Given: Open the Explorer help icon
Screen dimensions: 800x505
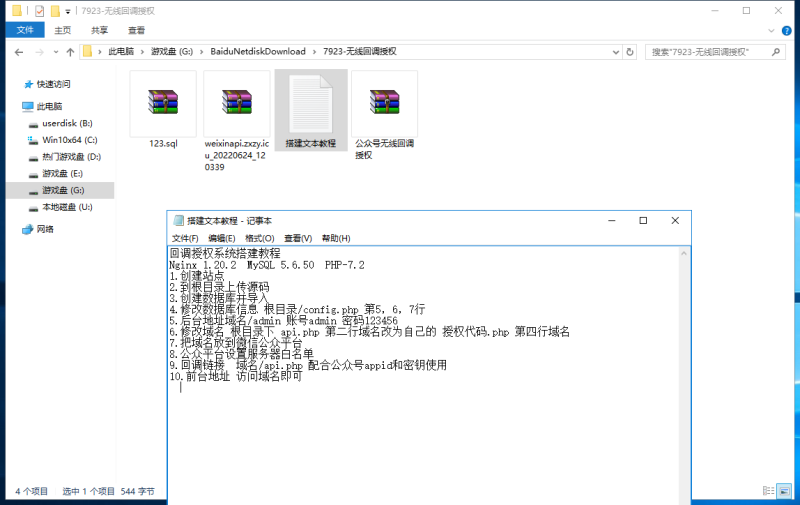Looking at the screenshot, I should pyautogui.click(x=786, y=31).
